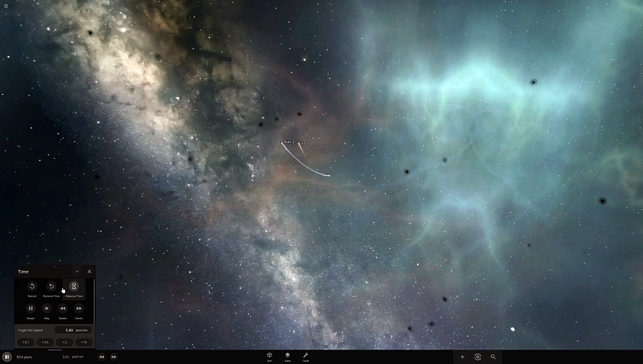This screenshot has height=364, width=643.
Task: Multiply sim speed by 0.5
Action: (45, 342)
